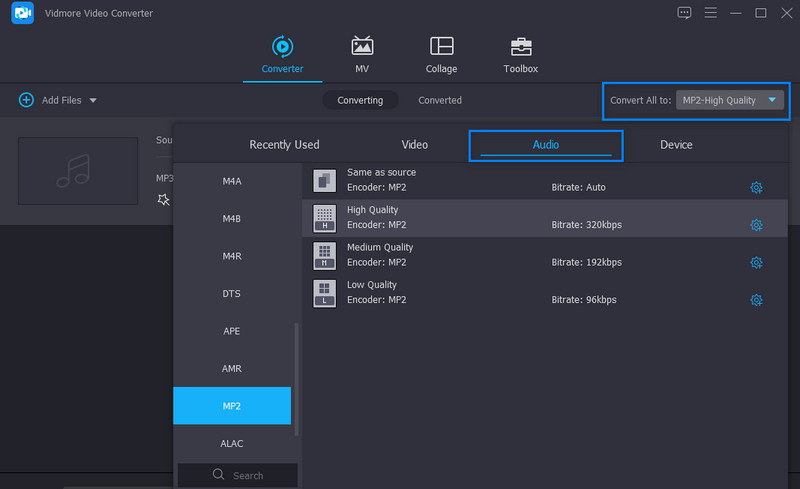The height and width of the screenshot is (489, 800).
Task: Open settings gear for High Quality preset
Action: (756, 225)
